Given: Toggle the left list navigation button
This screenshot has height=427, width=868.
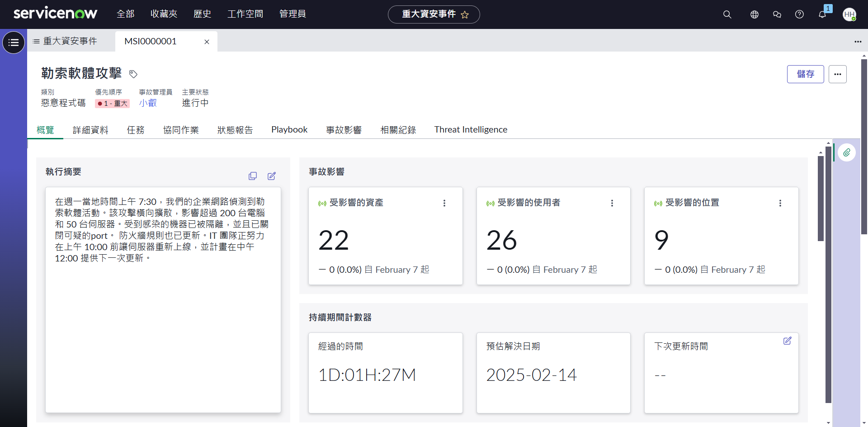Looking at the screenshot, I should 14,43.
